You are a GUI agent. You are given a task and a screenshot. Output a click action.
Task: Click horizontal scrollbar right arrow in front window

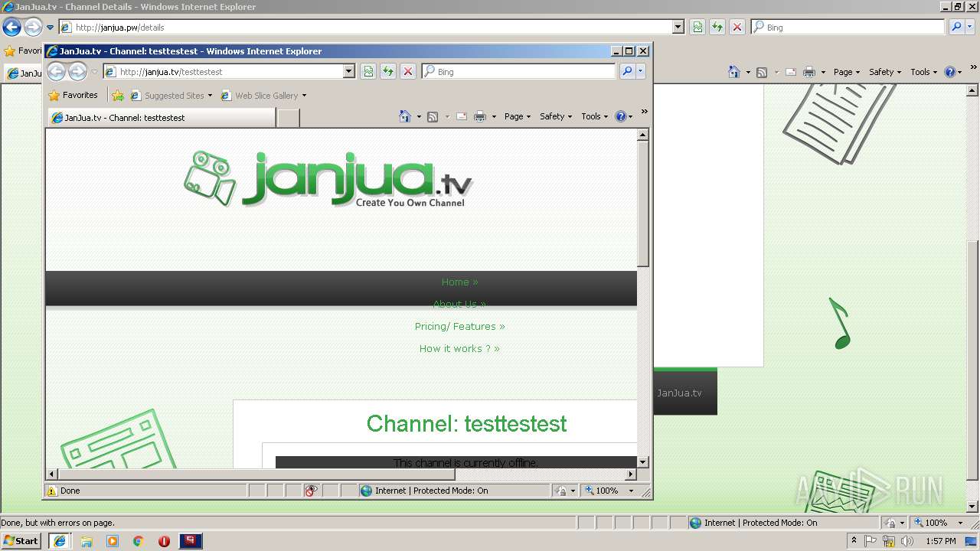[631, 474]
